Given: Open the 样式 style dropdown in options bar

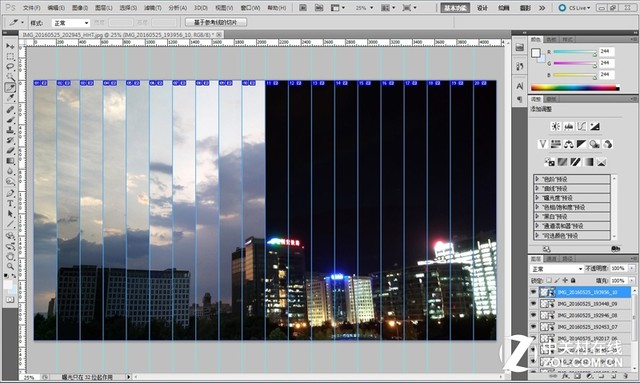Looking at the screenshot, I should click(x=71, y=23).
